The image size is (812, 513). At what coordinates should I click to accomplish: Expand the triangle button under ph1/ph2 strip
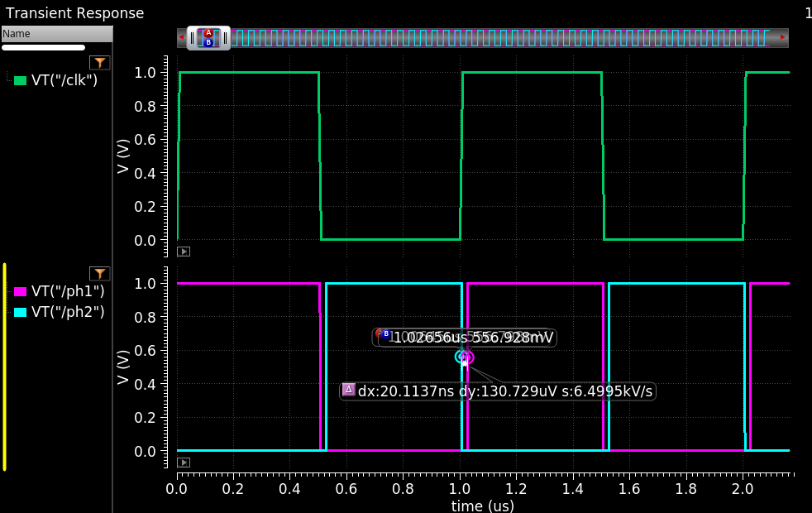click(x=184, y=463)
